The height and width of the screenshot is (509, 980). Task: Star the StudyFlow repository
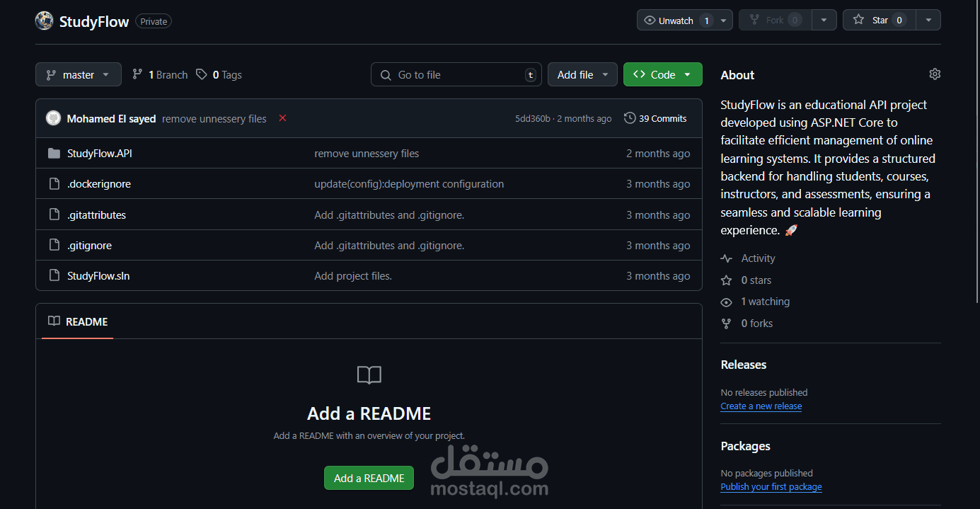pos(879,20)
